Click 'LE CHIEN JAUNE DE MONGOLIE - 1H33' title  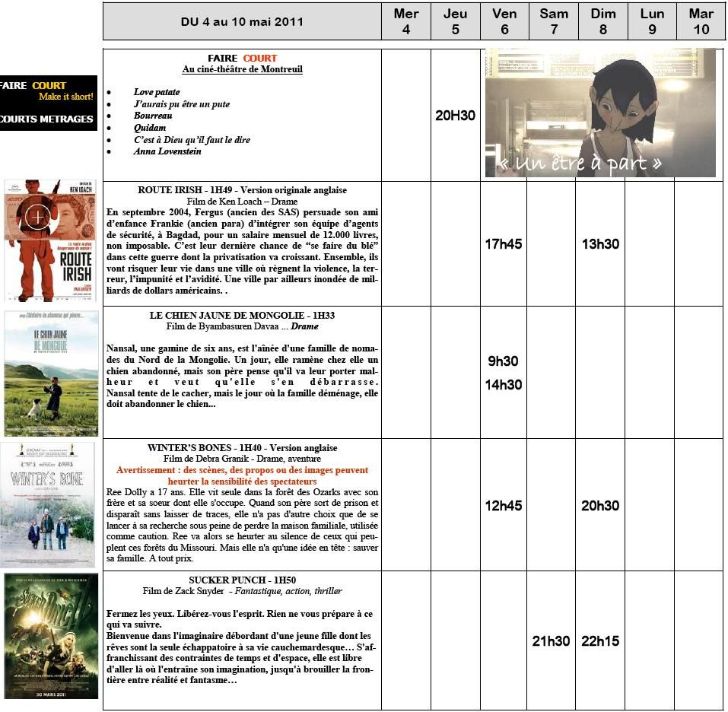tap(243, 315)
